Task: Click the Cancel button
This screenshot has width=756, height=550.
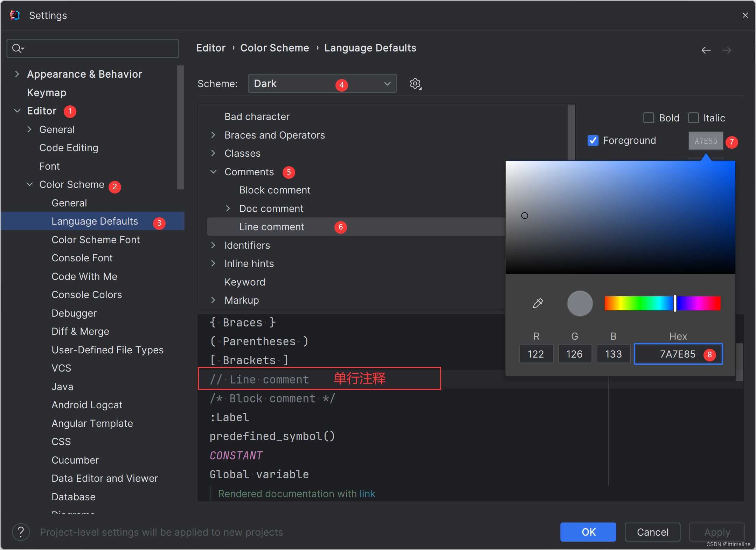Action: pyautogui.click(x=653, y=532)
